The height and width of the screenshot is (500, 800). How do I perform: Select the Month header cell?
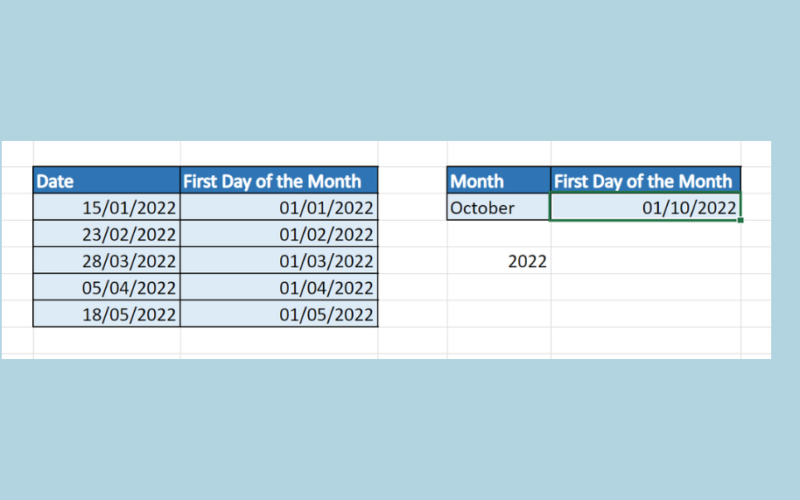pos(498,181)
